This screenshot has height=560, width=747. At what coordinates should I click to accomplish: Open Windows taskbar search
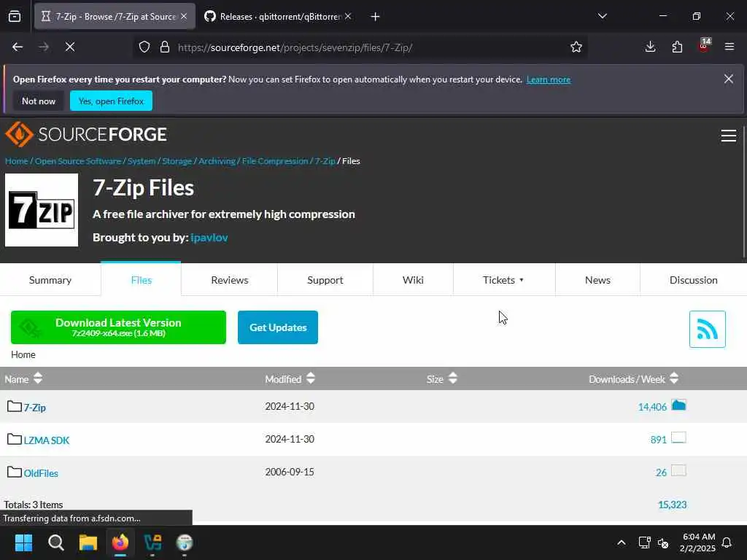tap(55, 542)
